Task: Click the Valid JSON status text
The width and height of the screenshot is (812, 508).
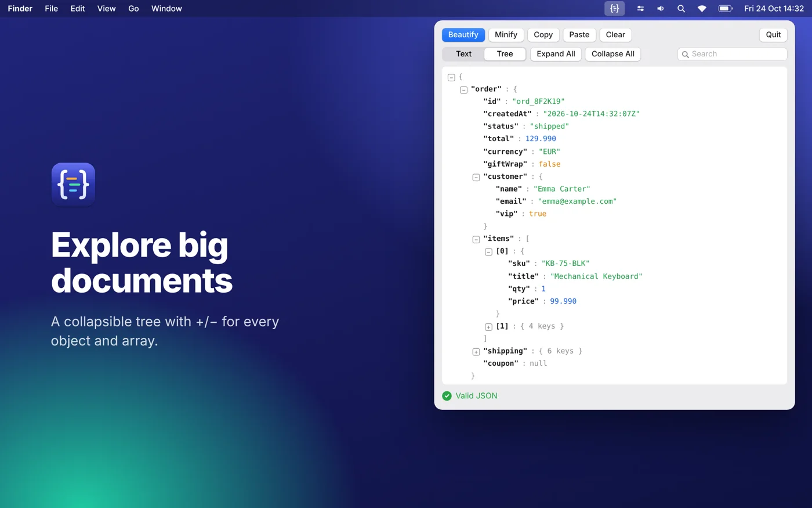Action: pos(476,396)
